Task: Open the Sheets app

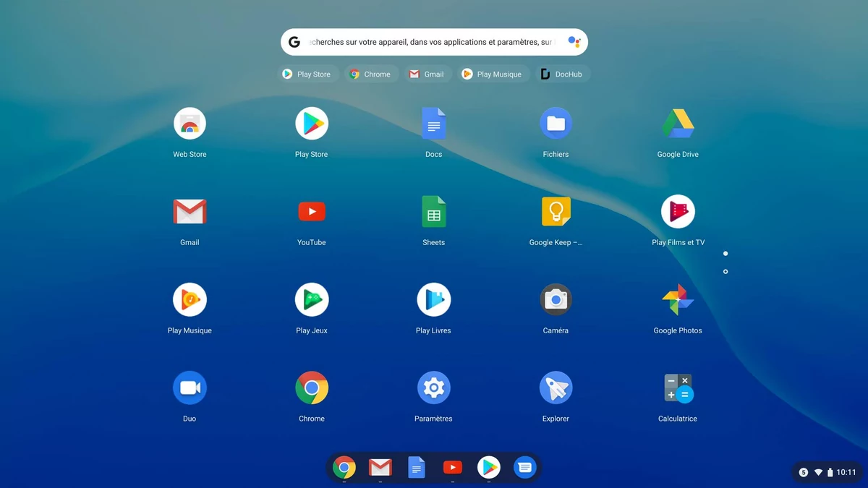Action: pyautogui.click(x=434, y=212)
